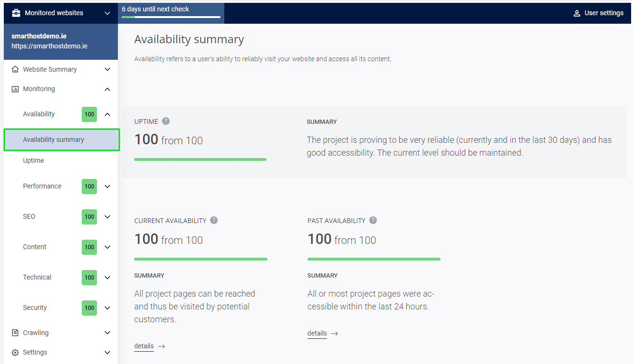Click the green 100 badge beside SEO
633x364 pixels.
click(89, 217)
